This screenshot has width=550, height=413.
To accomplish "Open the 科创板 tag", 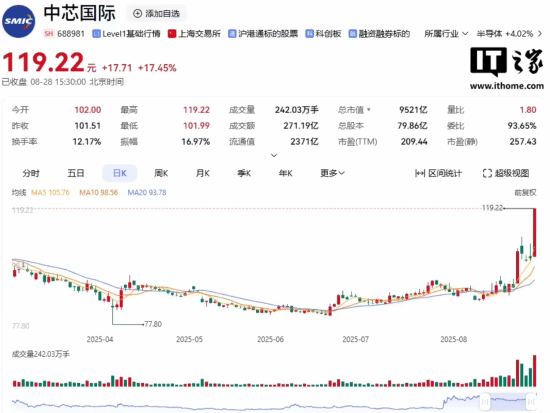I will [x=323, y=34].
